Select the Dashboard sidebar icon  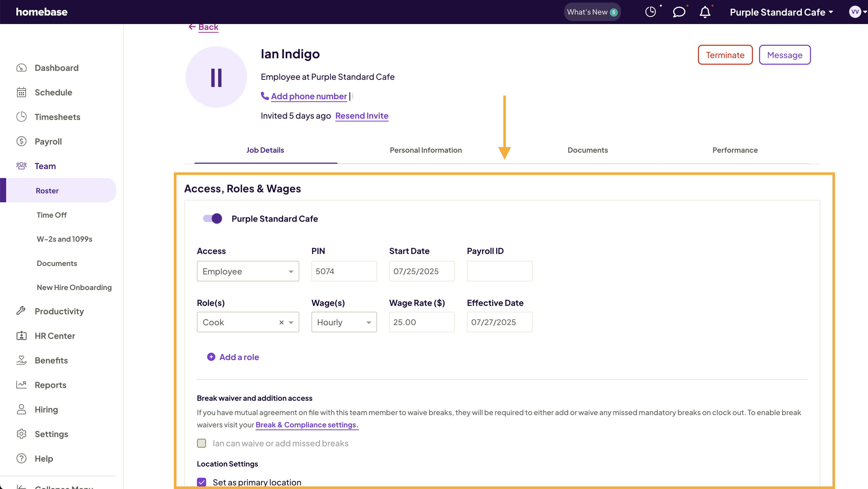click(x=21, y=68)
